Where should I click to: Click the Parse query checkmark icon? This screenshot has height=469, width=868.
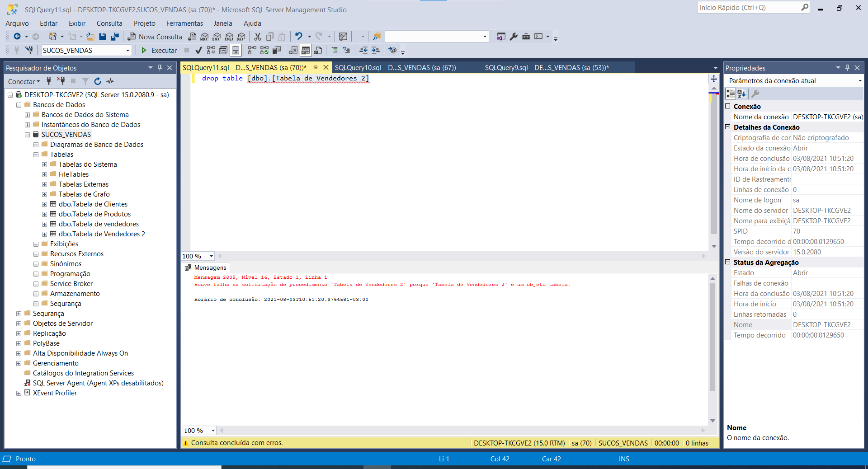coord(198,50)
